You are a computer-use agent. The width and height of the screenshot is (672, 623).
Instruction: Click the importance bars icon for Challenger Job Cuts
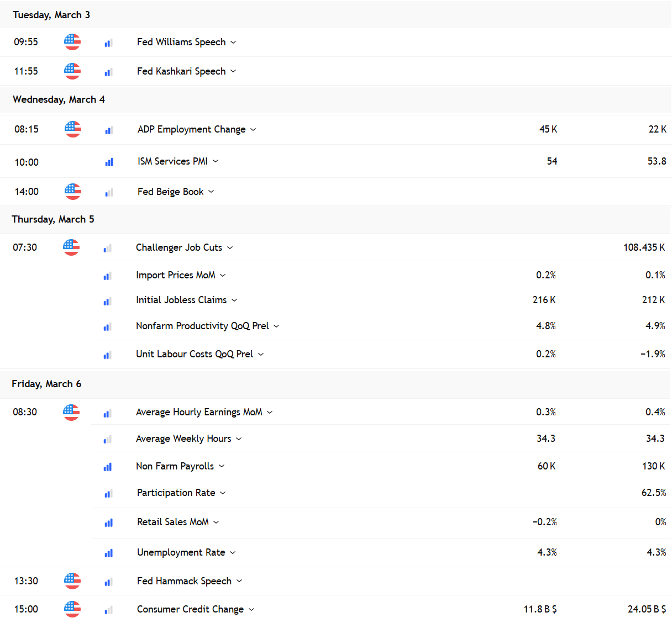[107, 248]
